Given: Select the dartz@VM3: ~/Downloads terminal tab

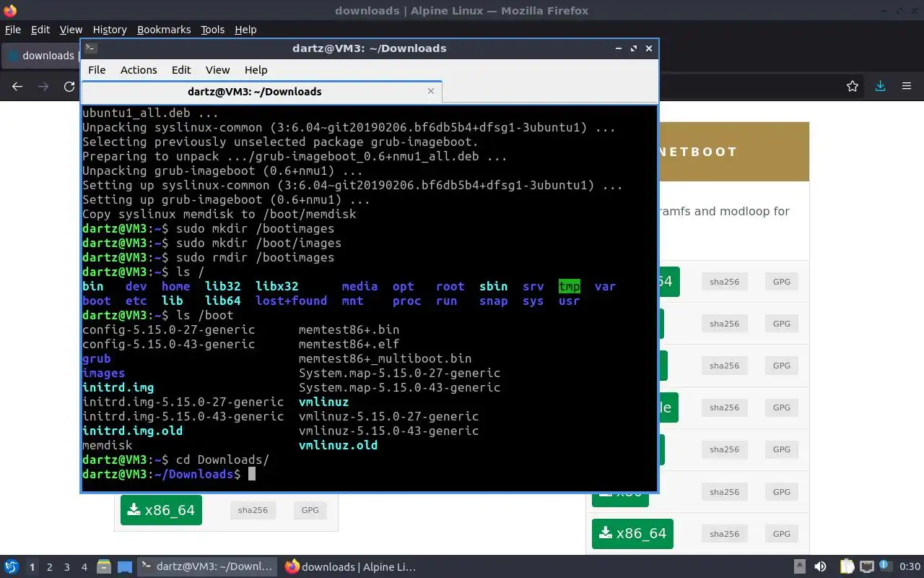Looking at the screenshot, I should pyautogui.click(x=261, y=92).
